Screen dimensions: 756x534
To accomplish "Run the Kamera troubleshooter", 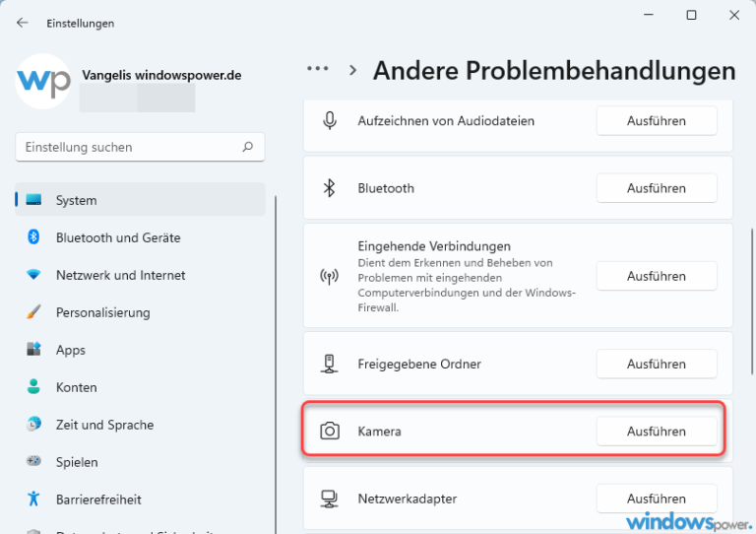I will 656,432.
